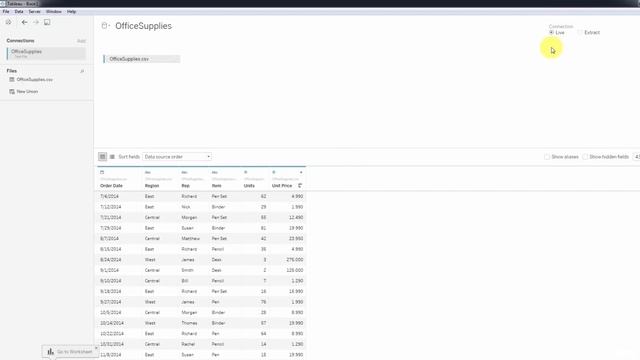Click the number type icon above Units
The image size is (640, 360).
click(x=246, y=172)
